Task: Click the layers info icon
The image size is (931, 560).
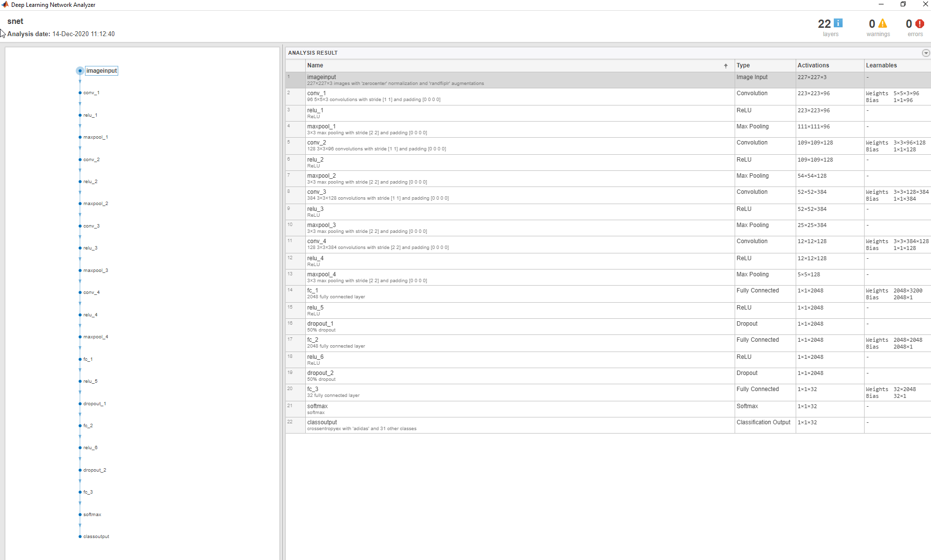Action: click(x=838, y=23)
